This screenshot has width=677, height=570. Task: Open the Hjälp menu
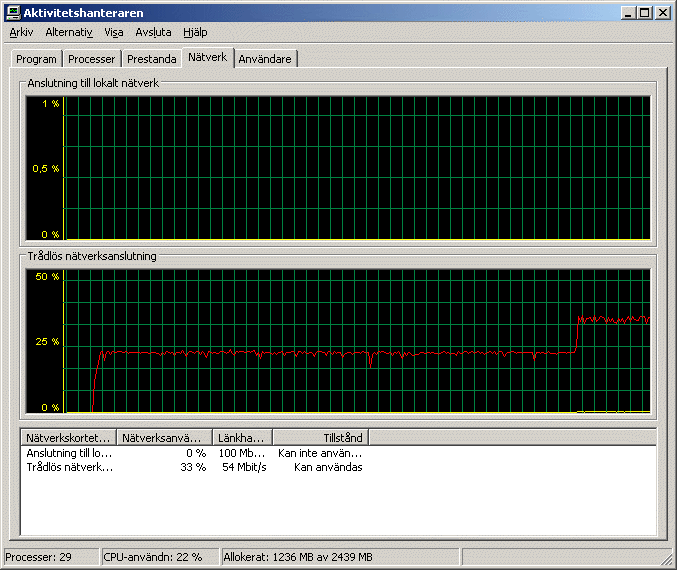(x=195, y=32)
